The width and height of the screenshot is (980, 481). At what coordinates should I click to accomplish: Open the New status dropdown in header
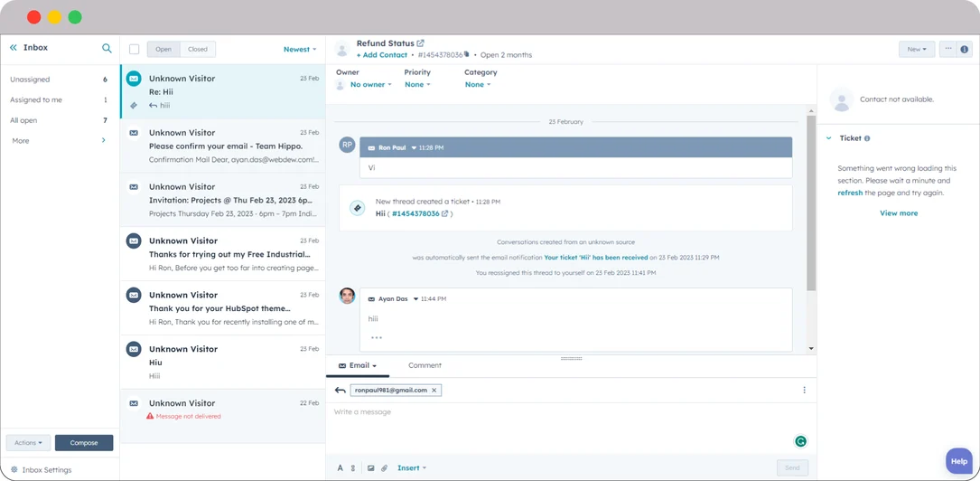tap(917, 49)
